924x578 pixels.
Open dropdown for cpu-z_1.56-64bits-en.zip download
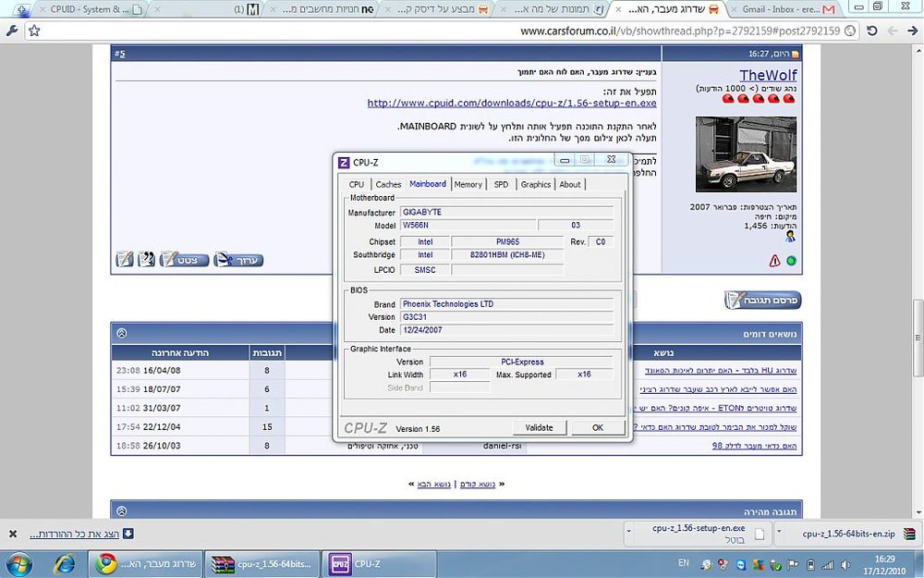click(x=779, y=531)
